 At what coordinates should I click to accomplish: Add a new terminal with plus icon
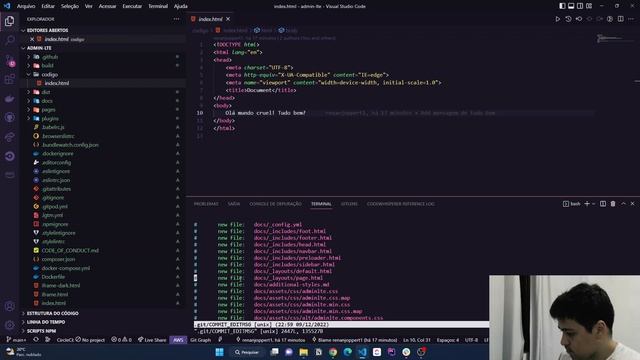(587, 204)
